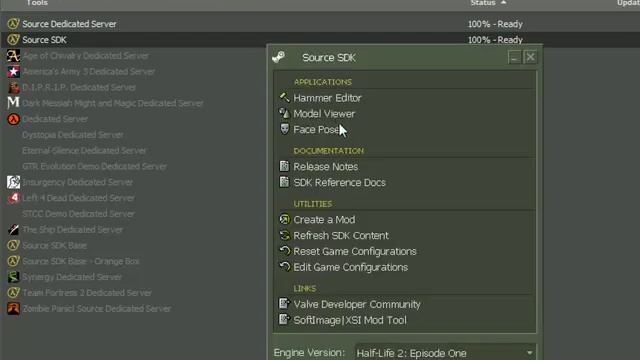Click the Edit Game Configurations icon
Screen dimensions: 640x360
click(x=284, y=267)
